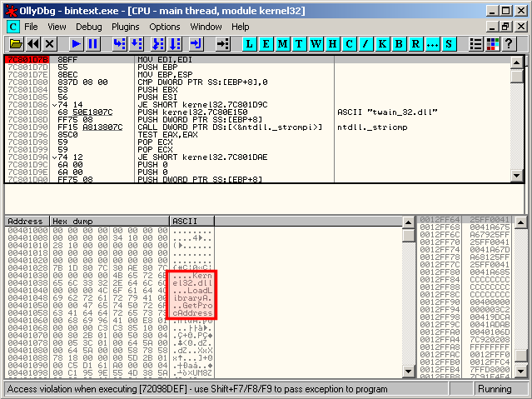Click the Address column header in dump
Viewport: 532px width, 399px height.
point(26,221)
